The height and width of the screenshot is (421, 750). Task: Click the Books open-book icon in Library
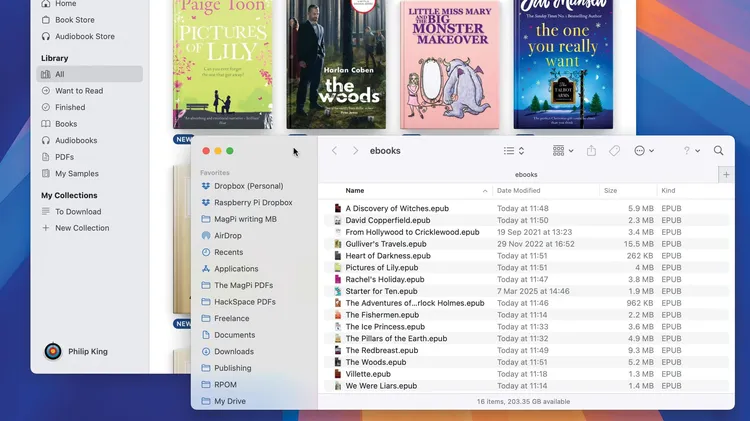(45, 124)
